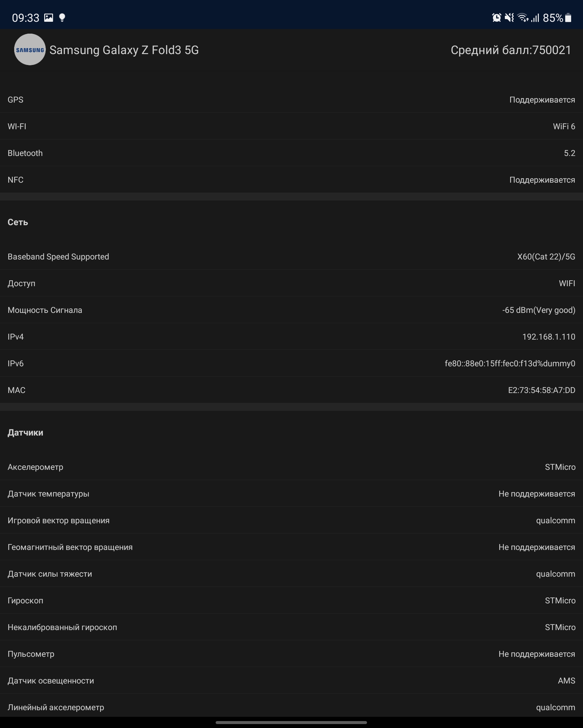The width and height of the screenshot is (583, 728).
Task: Tap the MAC address value
Action: coord(541,390)
